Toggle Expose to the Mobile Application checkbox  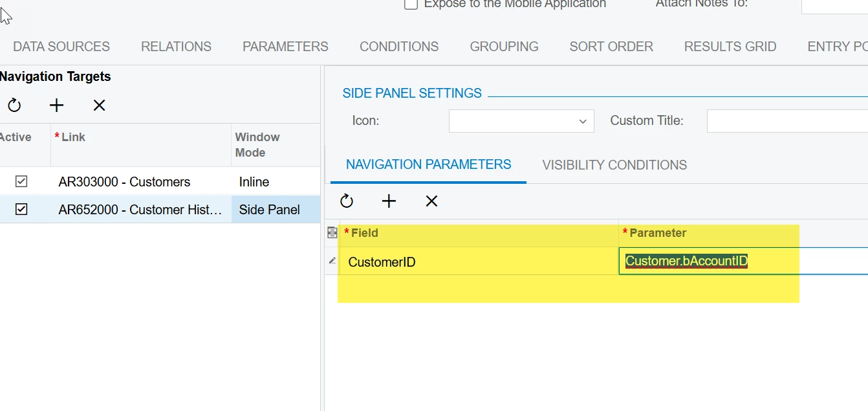tap(411, 5)
